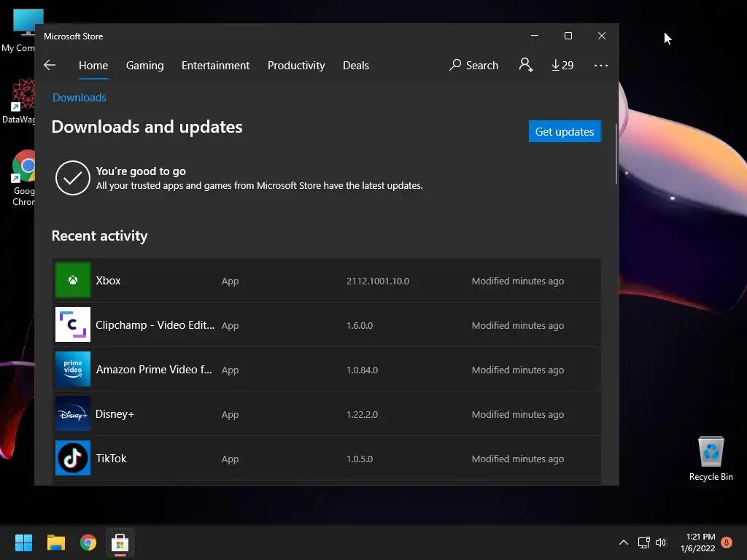Click the Xbox app icon
The width and height of the screenshot is (747, 560).
click(73, 280)
